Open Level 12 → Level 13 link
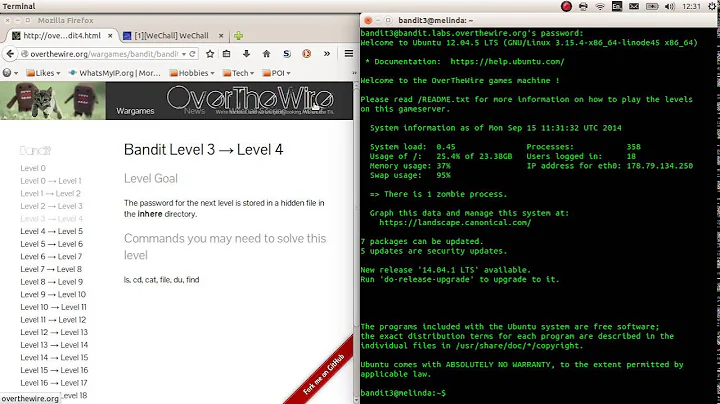720x404 pixels. tap(54, 332)
